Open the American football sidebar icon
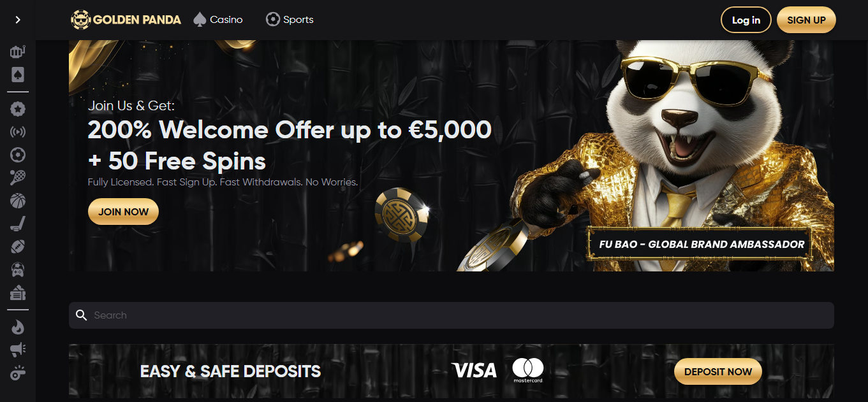868x402 pixels. [18, 247]
